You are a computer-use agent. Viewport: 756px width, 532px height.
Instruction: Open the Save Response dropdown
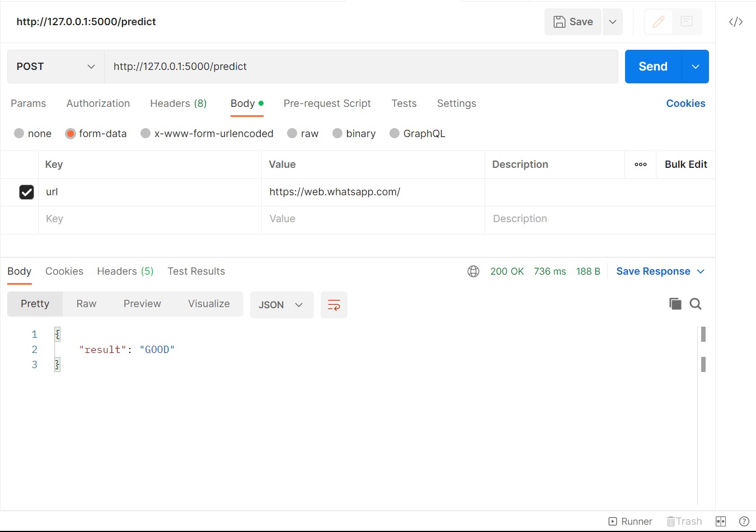(x=661, y=271)
